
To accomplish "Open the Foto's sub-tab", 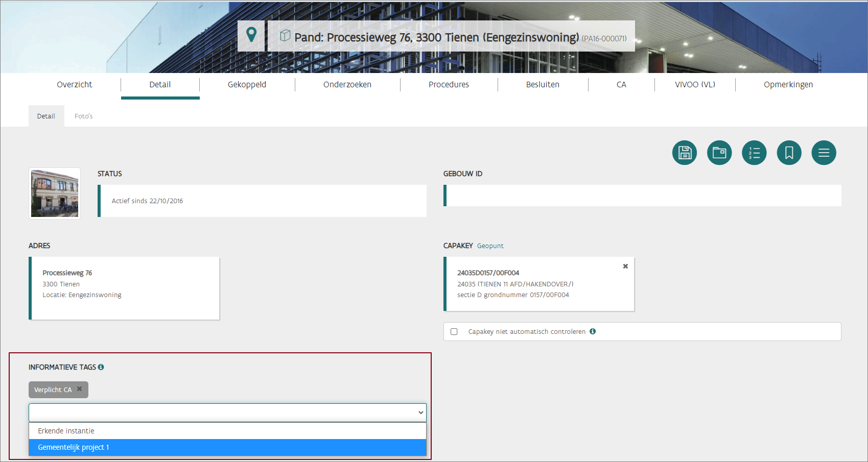I will coord(83,116).
